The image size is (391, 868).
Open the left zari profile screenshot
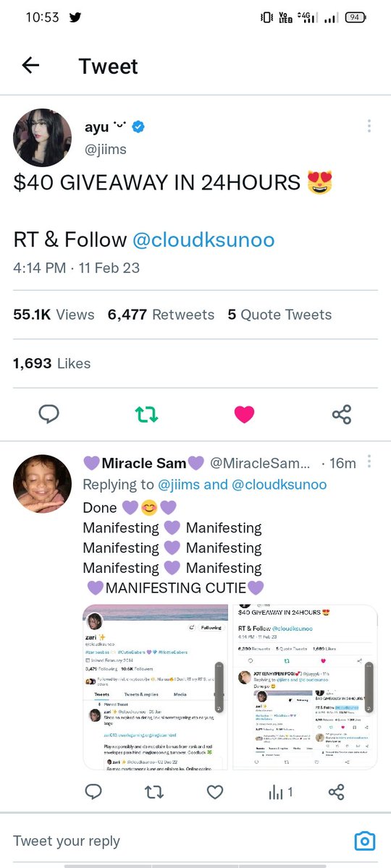coord(155,687)
